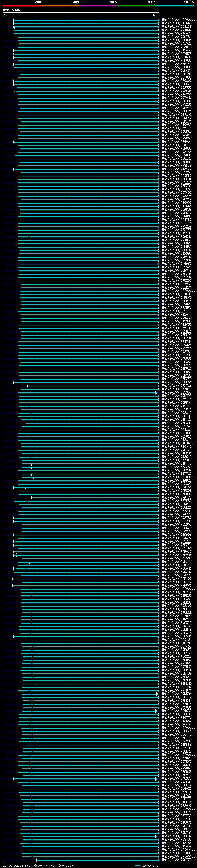The height and width of the screenshot is (868, 197).
Task: Open hit UniRef100_Q94BW0
Action: (x=177, y=30)
